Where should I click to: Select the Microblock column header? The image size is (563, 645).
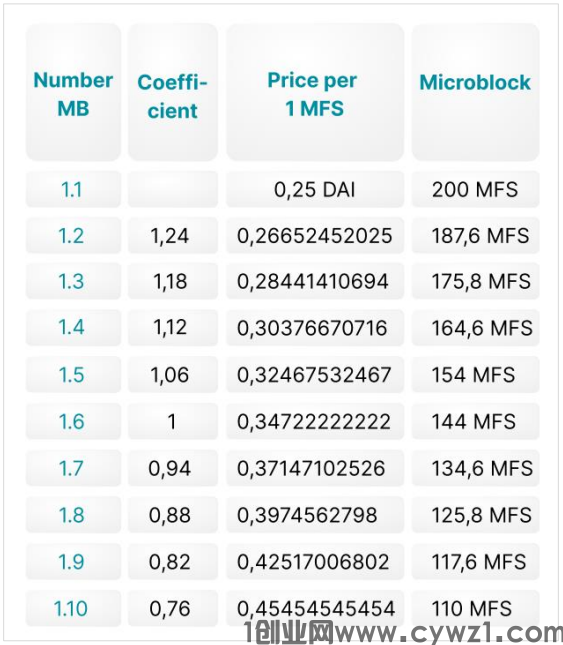tap(475, 92)
